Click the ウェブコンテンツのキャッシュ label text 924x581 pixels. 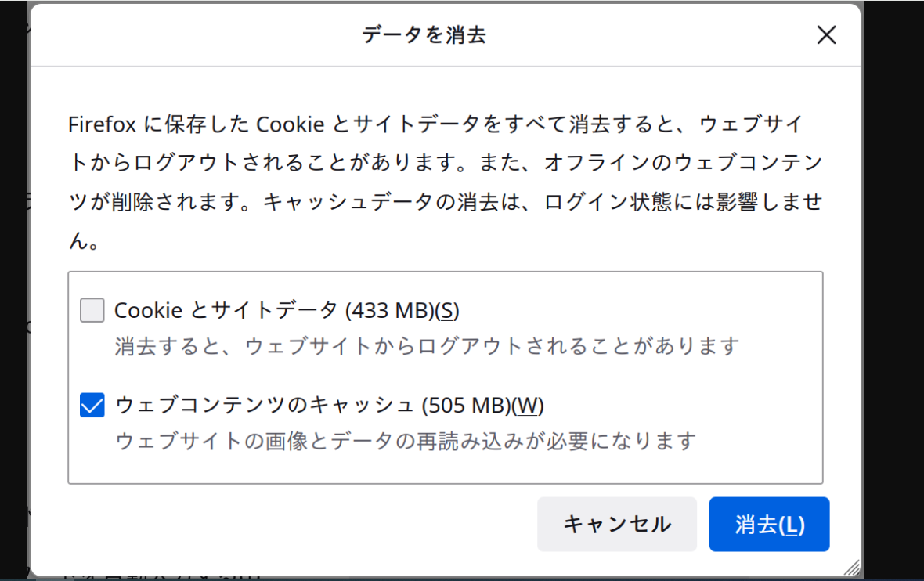pos(265,406)
